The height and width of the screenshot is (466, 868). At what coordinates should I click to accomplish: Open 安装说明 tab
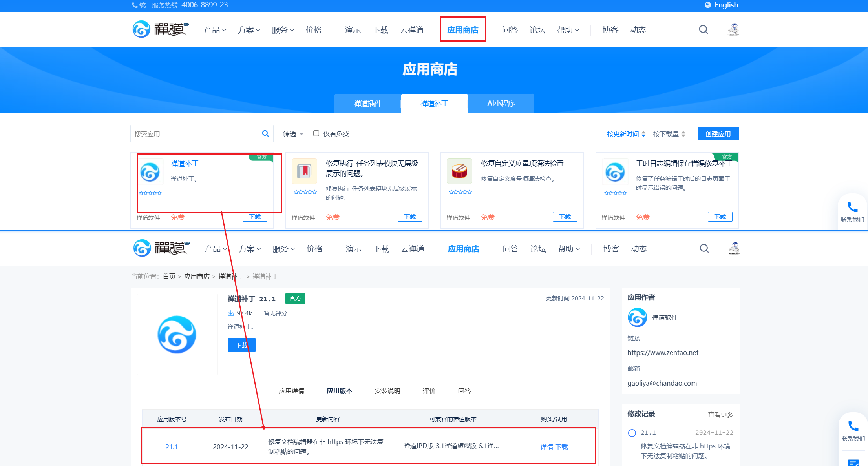(x=387, y=391)
